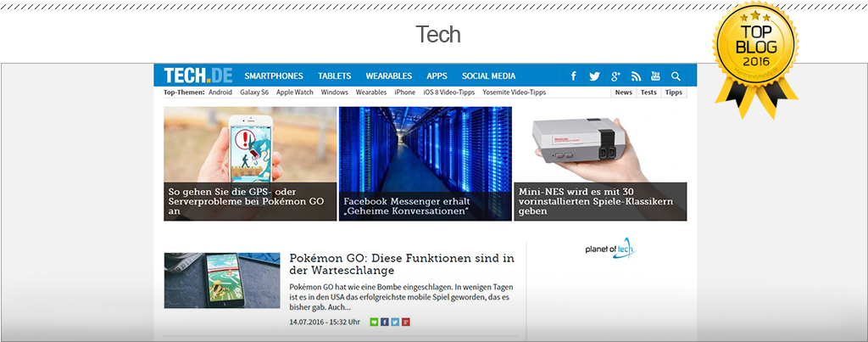Click the planet of tech logo
The width and height of the screenshot is (868, 342).
pos(611,249)
